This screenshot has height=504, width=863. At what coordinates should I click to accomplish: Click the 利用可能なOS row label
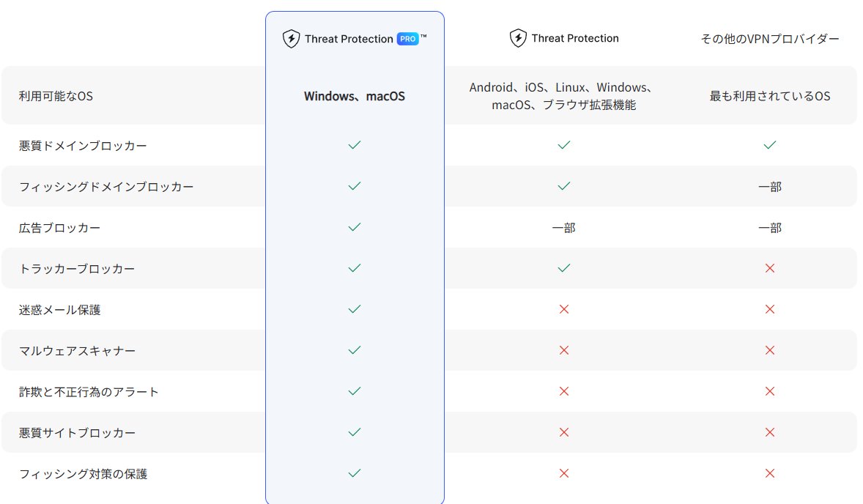[x=56, y=96]
